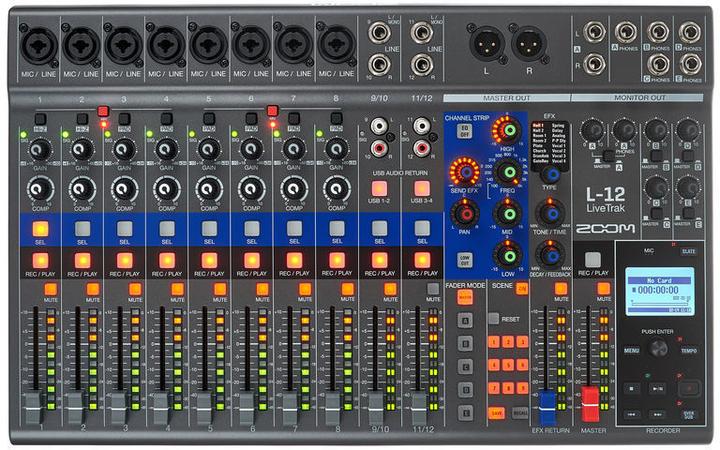This screenshot has height=450, width=720.
Task: Switch fader mode to MASTER
Action: click(465, 298)
